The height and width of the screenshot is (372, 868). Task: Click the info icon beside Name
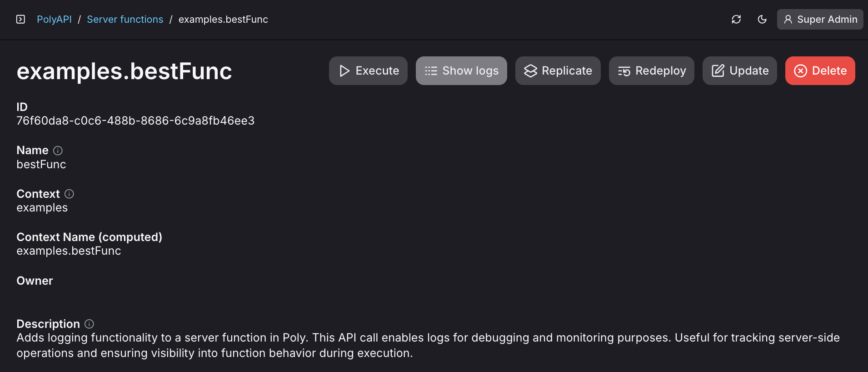[x=58, y=151]
